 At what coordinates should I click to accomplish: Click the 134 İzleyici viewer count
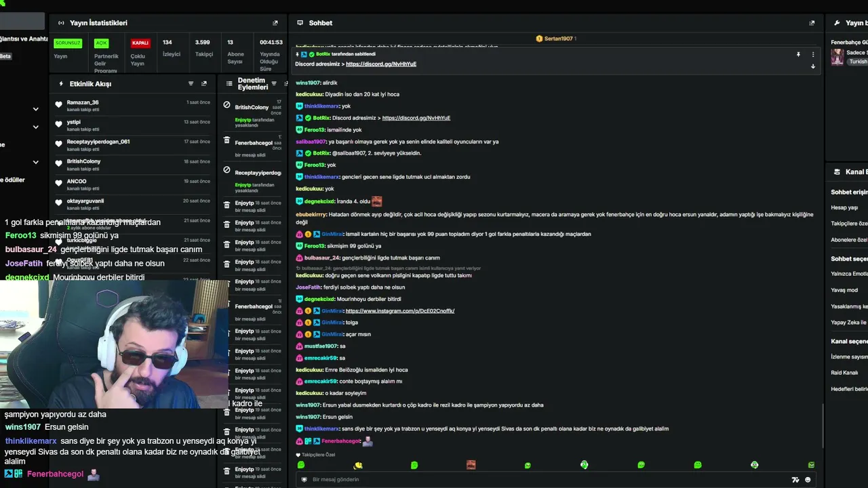pos(172,48)
